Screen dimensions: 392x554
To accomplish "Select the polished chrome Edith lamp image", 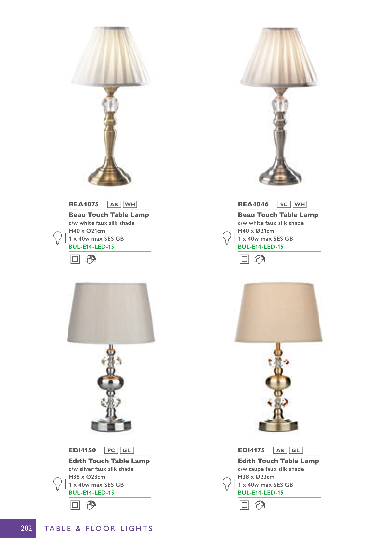I will (111, 358).
